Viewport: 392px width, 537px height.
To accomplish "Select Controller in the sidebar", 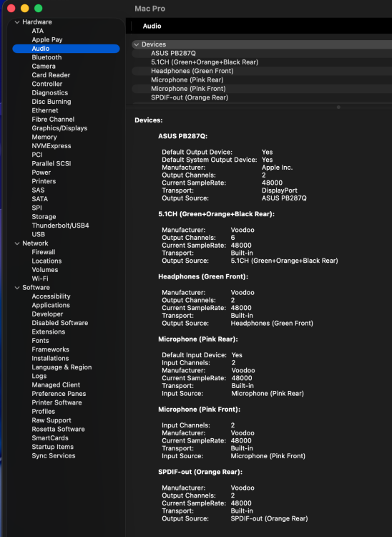I will pyautogui.click(x=47, y=84).
